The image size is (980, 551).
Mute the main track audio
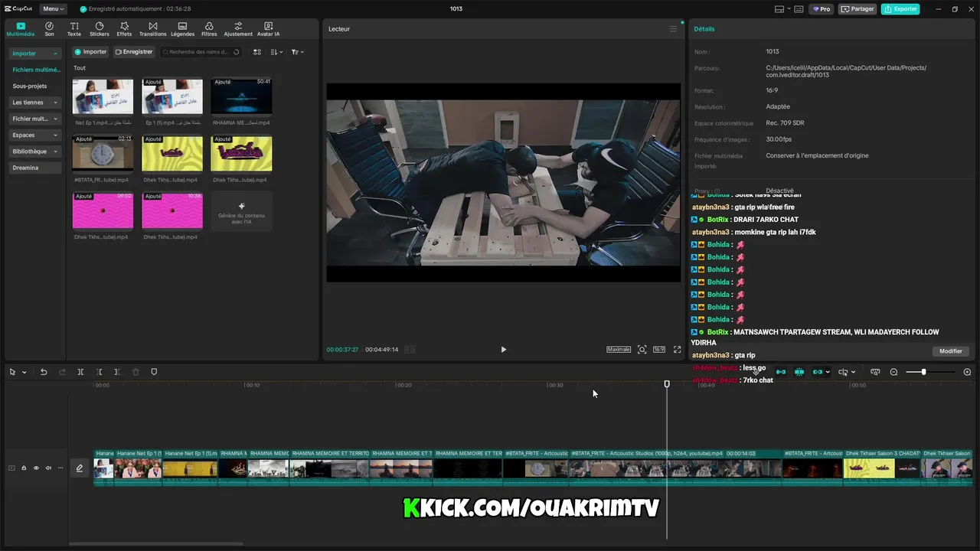coord(48,468)
